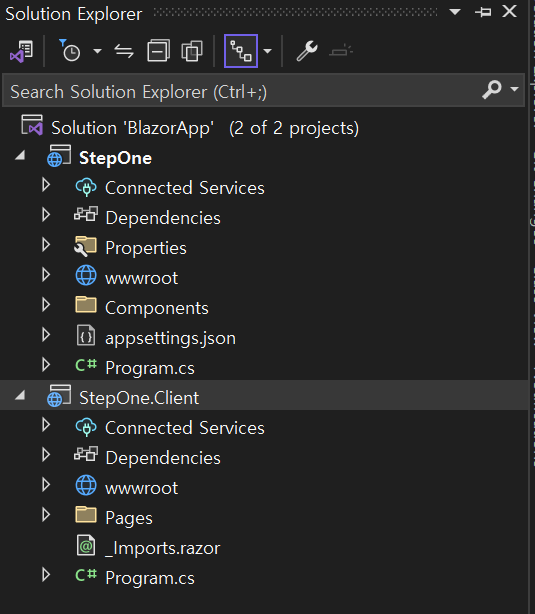Select the Pages folder
The image size is (535, 614).
coord(129,518)
